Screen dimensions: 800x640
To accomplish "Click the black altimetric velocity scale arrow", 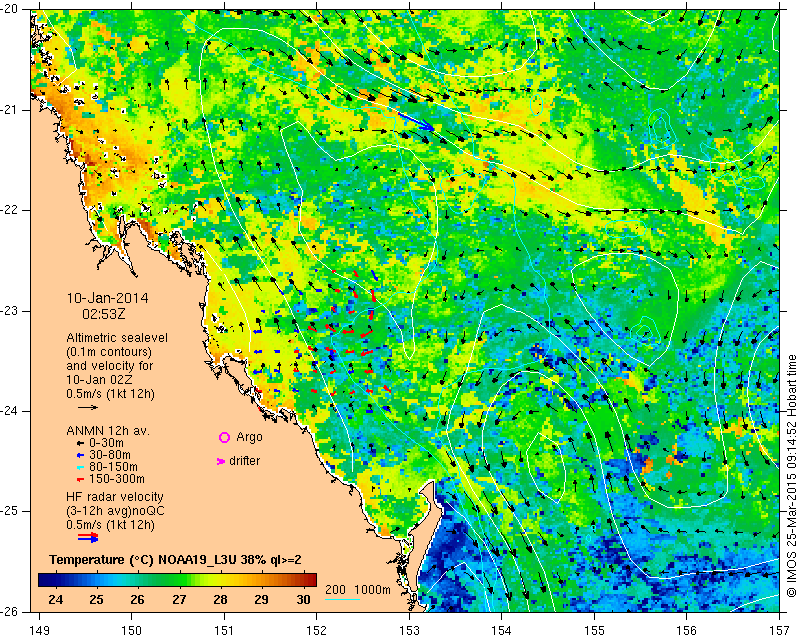I will tap(88, 407).
